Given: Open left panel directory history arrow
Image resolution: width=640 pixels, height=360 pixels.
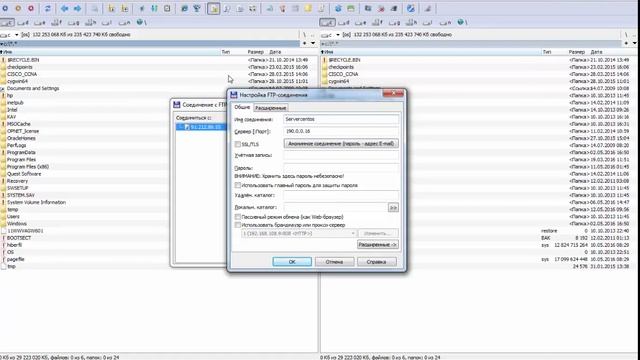Looking at the screenshot, I should pyautogui.click(x=313, y=43).
